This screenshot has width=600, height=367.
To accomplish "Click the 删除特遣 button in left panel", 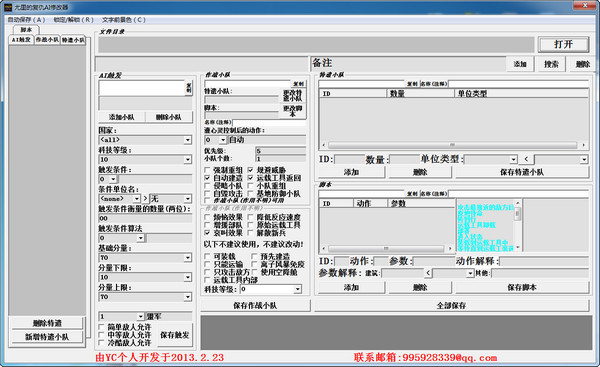I will (x=47, y=323).
